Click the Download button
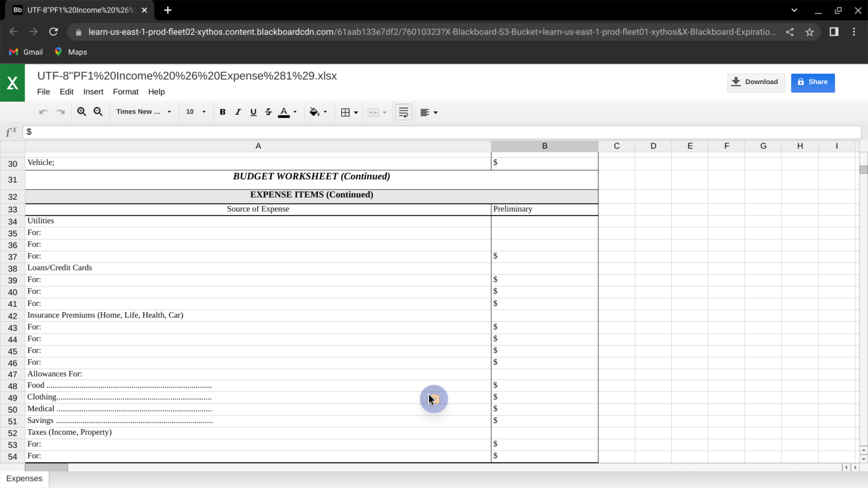Image resolution: width=868 pixels, height=488 pixels. coord(756,82)
